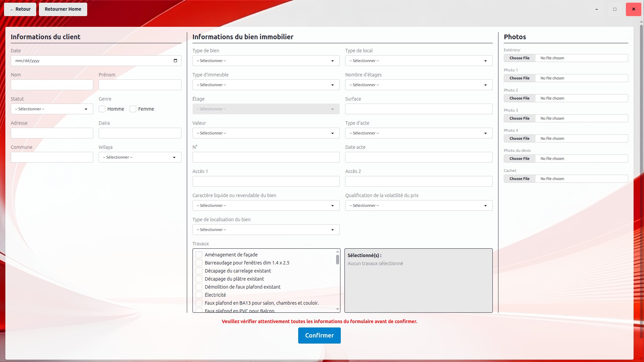Click the Date acte input field
Screen dimensions: 644x362
419,157
